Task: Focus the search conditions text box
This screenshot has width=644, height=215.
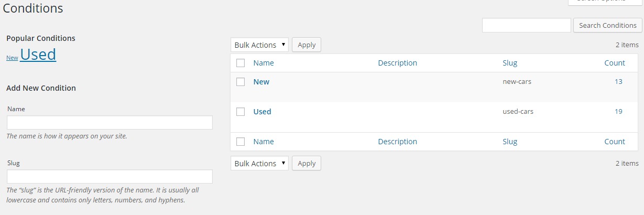Action: click(x=526, y=25)
